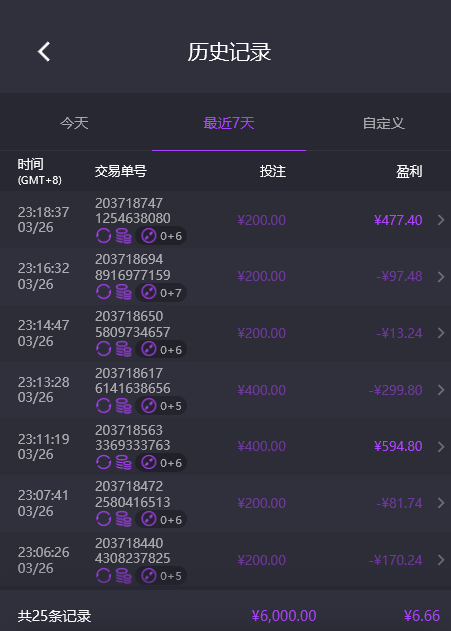Open transaction 2037186505809734657 row

(225, 333)
